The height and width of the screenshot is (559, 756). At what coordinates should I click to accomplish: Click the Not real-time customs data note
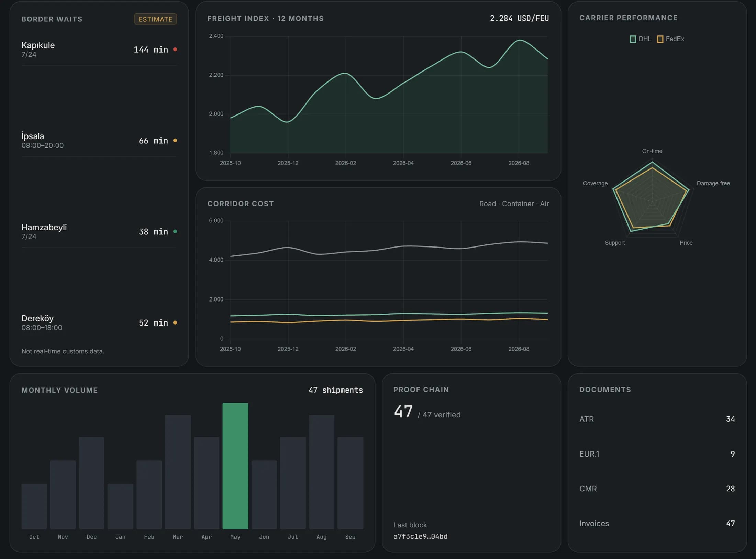point(63,351)
